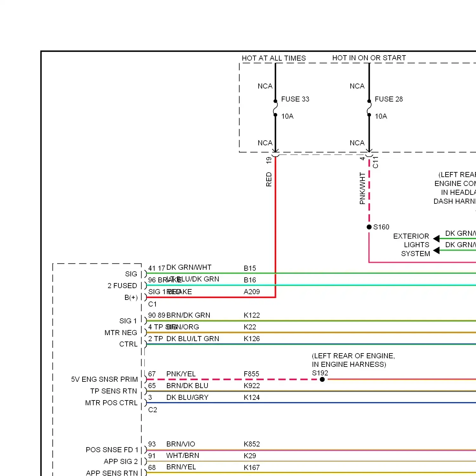Image resolution: width=476 pixels, height=476 pixels.
Task: Click the vertical PNK/WHT wire label
Action: [x=362, y=188]
